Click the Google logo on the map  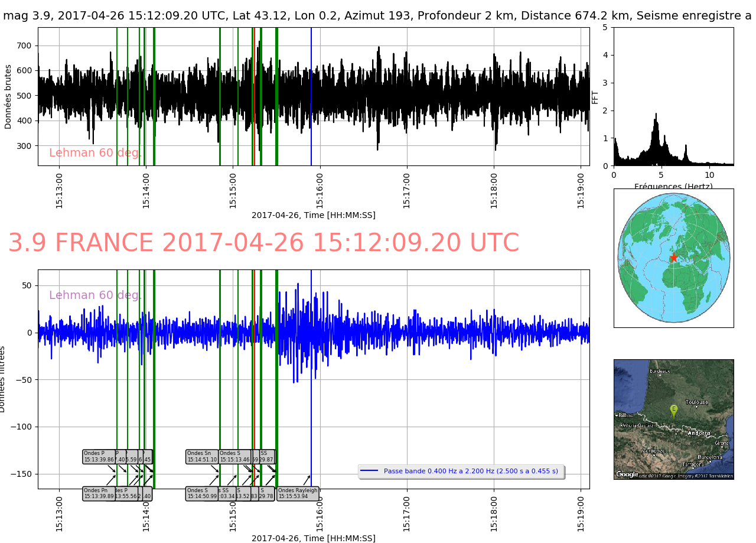(x=627, y=474)
